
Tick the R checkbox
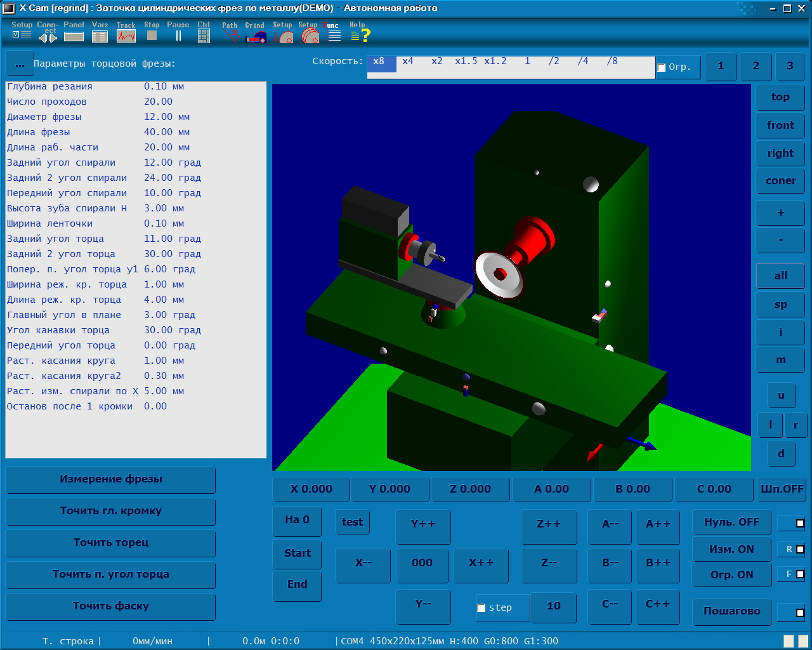click(800, 550)
